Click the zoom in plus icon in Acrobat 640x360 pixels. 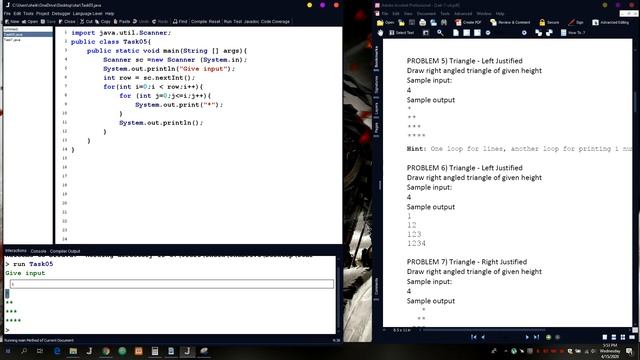pos(524,33)
